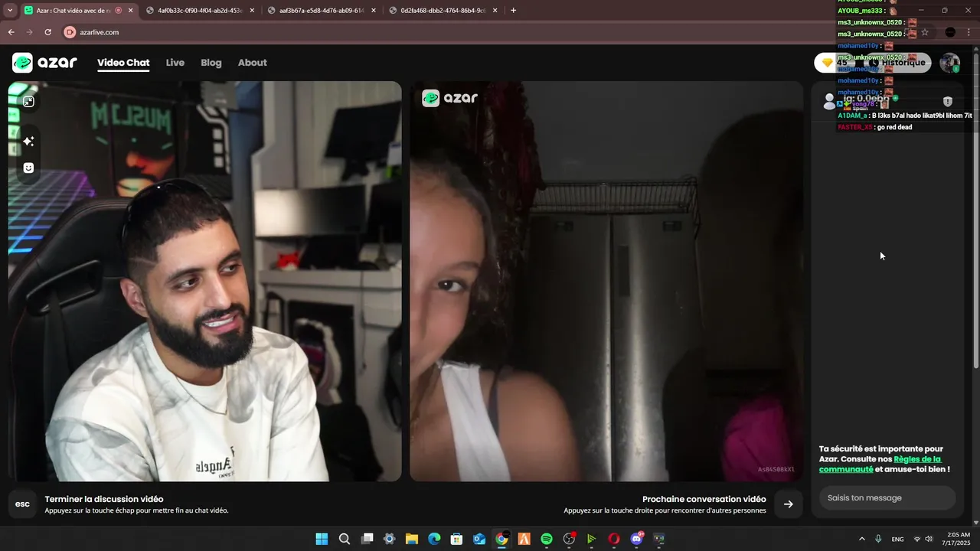Click the Saisis ton message field
Viewport: 980px width, 551px height.
[887, 498]
